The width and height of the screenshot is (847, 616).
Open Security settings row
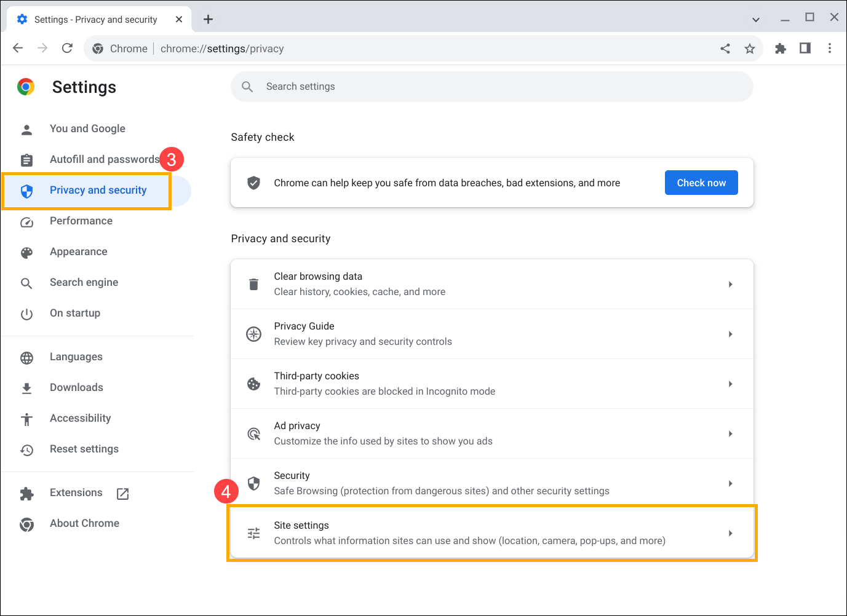pyautogui.click(x=492, y=483)
